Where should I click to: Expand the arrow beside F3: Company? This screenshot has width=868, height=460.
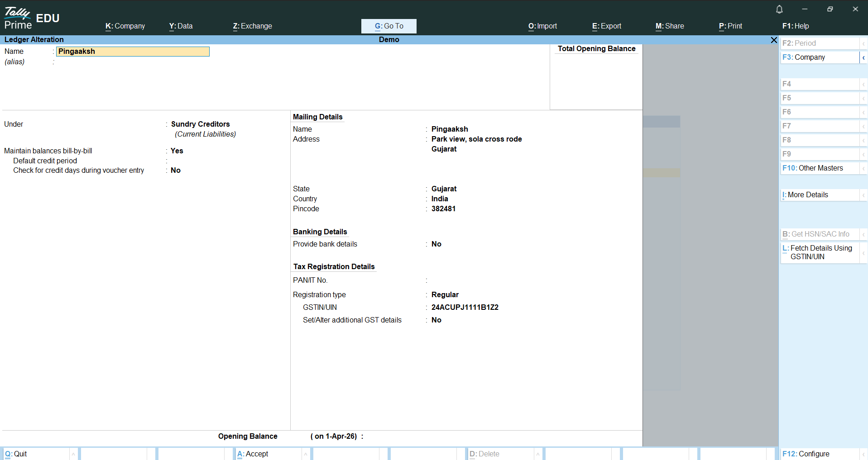tap(863, 57)
